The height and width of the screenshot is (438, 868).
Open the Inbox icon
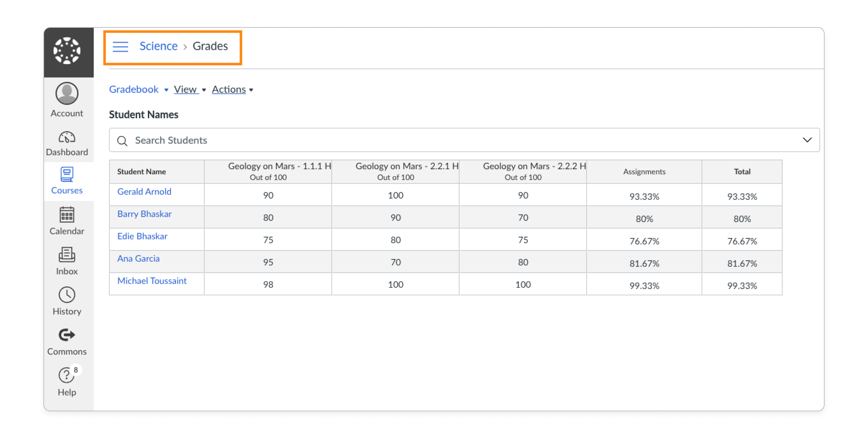click(67, 255)
